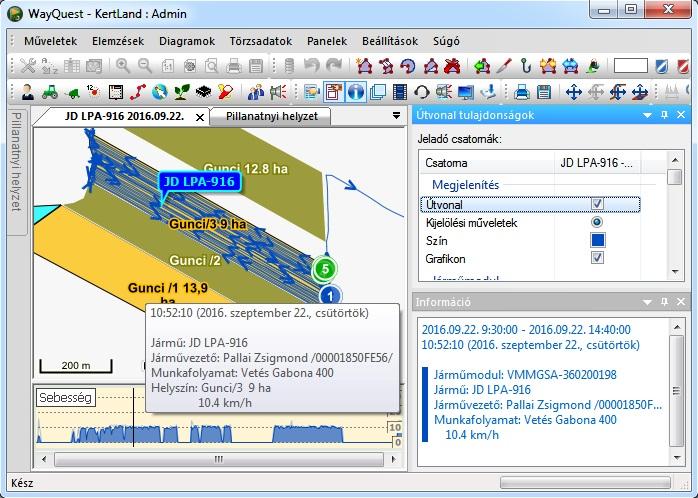Click the new polygon tool icon
Viewport: 698px width, 498px height.
click(x=365, y=66)
